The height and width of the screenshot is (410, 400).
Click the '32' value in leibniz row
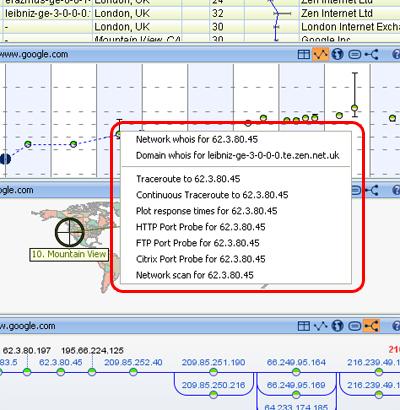[218, 14]
